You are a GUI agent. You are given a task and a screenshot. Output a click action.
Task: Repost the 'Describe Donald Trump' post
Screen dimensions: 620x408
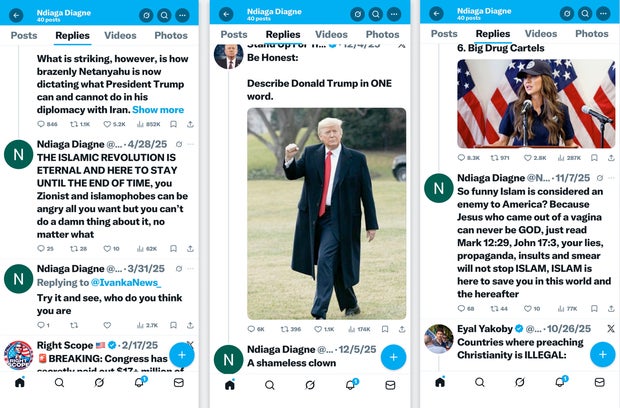(x=285, y=329)
